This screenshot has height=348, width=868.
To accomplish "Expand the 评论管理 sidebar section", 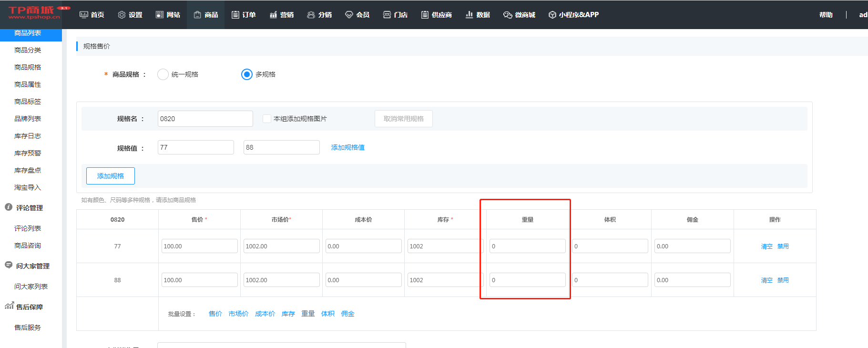I will click(x=29, y=208).
